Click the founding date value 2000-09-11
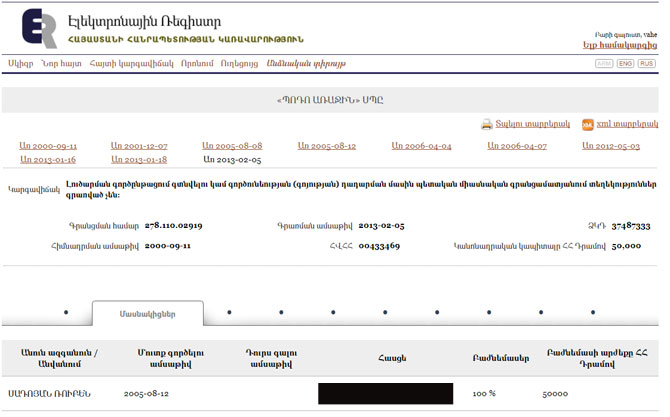Viewport: 670px width, 417px height. 168,246
